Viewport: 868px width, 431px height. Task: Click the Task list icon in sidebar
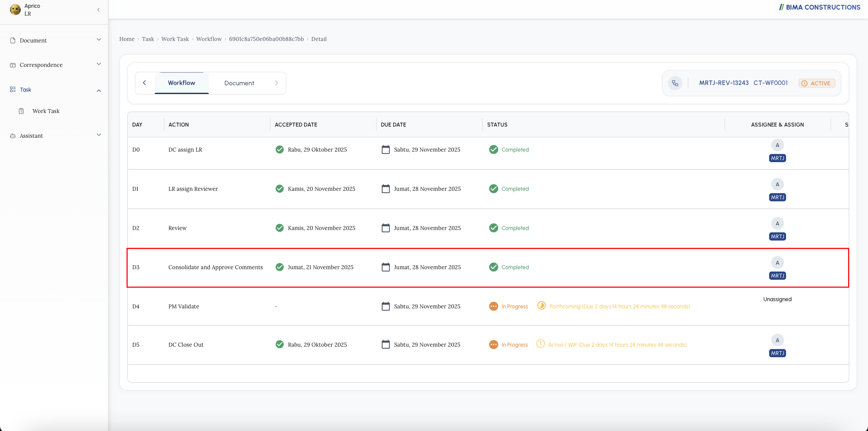(x=13, y=89)
